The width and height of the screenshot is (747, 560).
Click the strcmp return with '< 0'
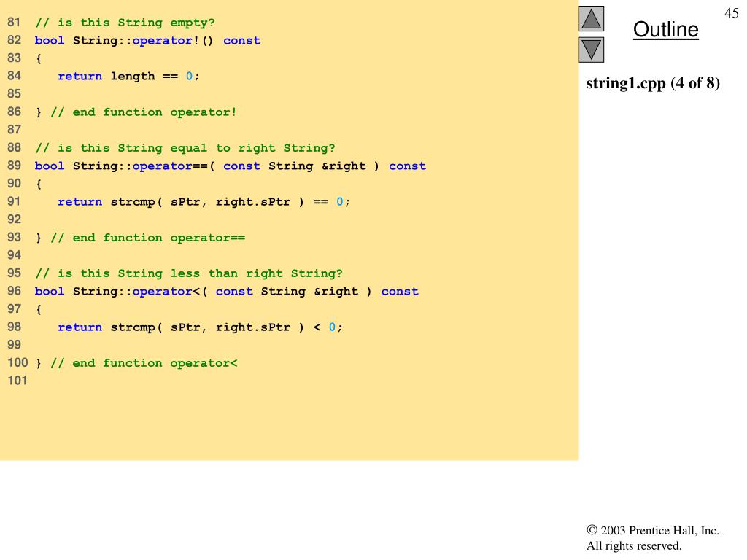[200, 327]
